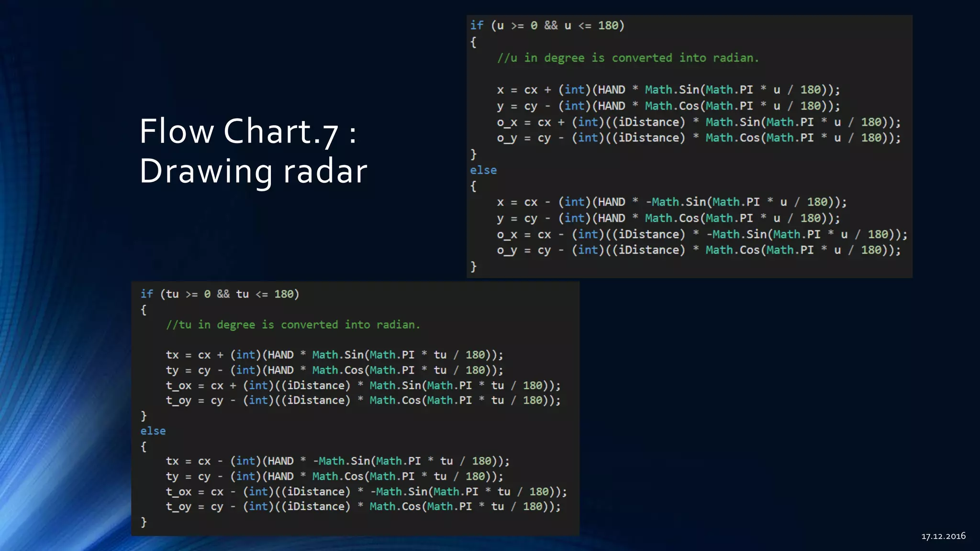Click the first 't_oy = cy -' line

tap(363, 400)
